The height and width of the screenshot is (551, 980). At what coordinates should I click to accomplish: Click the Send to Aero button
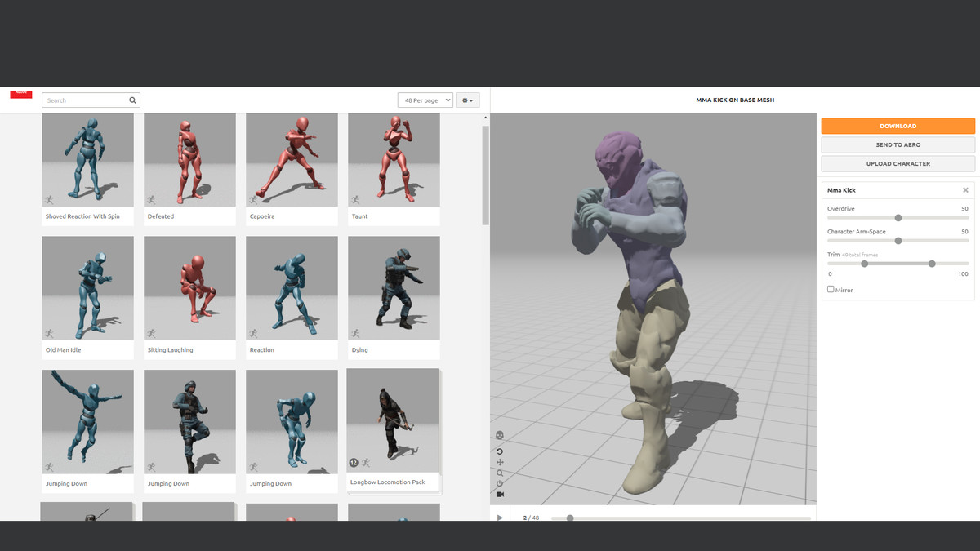click(x=898, y=144)
